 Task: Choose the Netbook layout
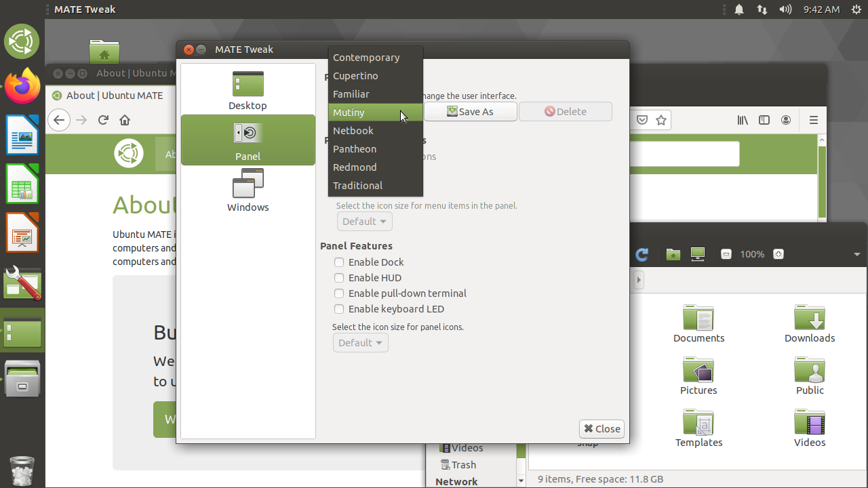pos(376,131)
